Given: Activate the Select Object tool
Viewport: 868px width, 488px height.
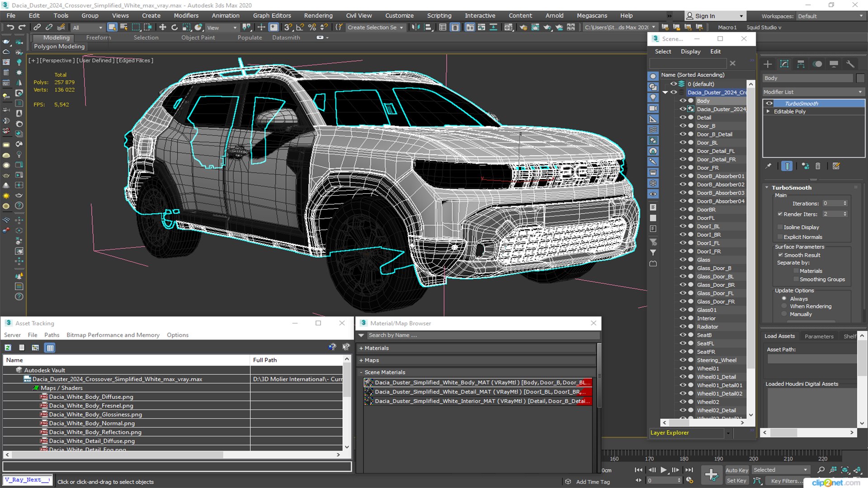Looking at the screenshot, I should pyautogui.click(x=112, y=28).
